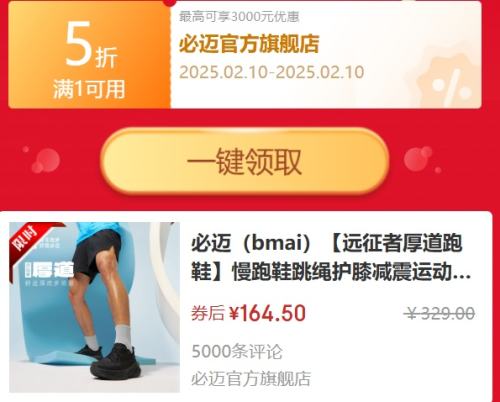Click the 折 character beside the 5
Viewport: 500px width, 402px height.
106,57
